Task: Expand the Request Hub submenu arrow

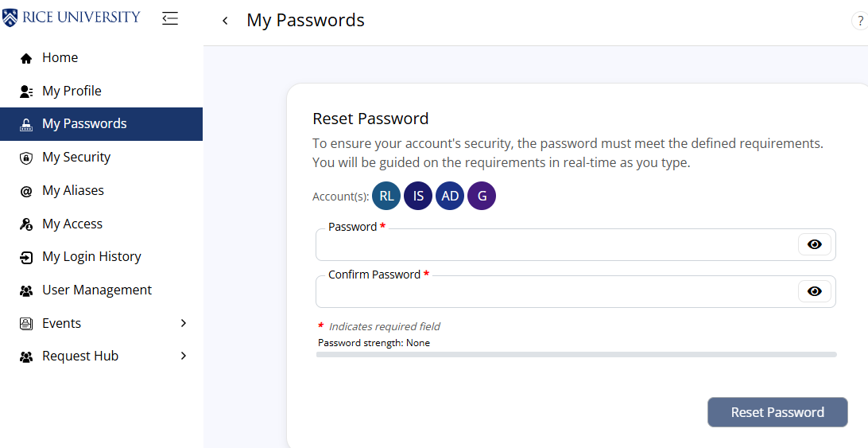Action: click(184, 356)
